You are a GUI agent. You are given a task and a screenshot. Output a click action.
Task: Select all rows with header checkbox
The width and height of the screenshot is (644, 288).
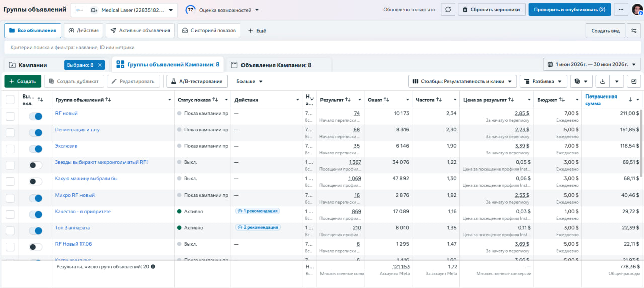click(10, 100)
